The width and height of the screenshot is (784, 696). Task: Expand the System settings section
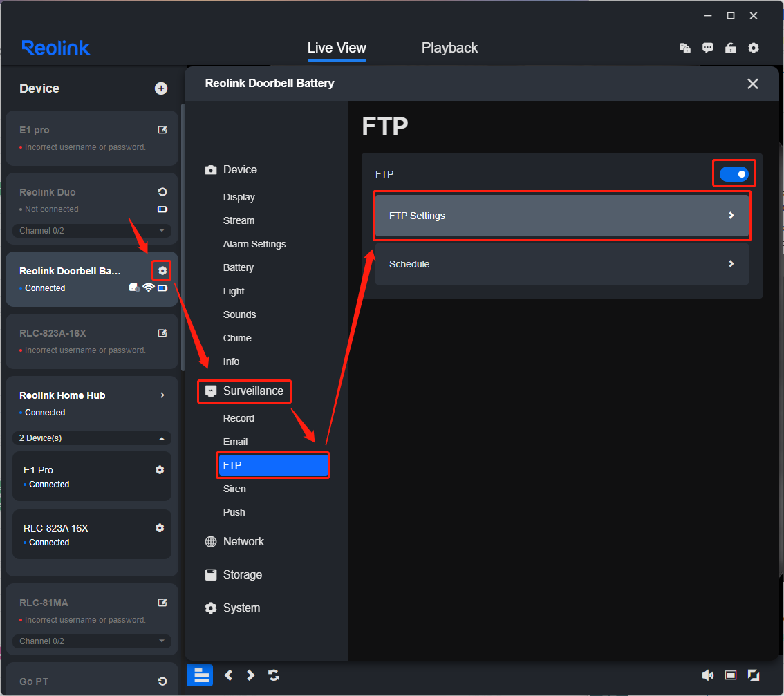pyautogui.click(x=232, y=608)
